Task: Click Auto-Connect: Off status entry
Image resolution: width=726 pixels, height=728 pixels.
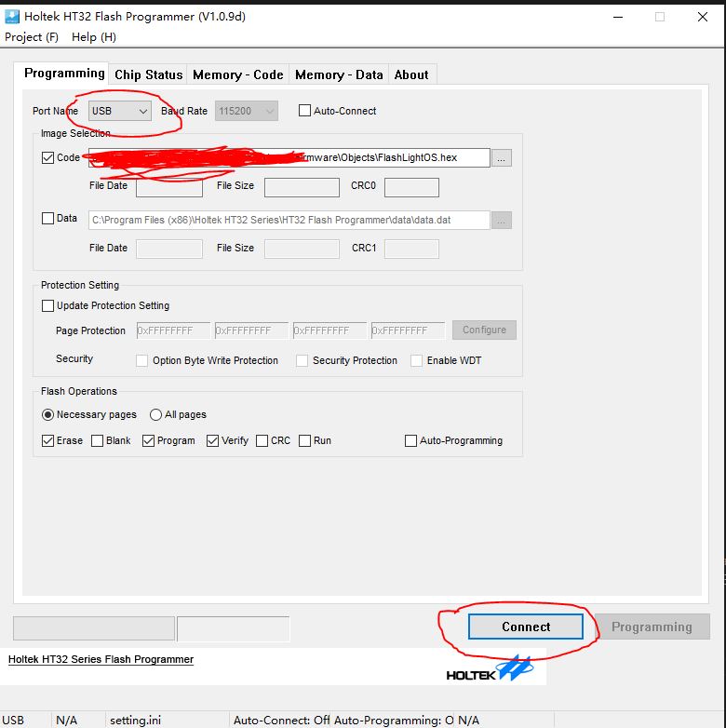Action: coord(281,721)
